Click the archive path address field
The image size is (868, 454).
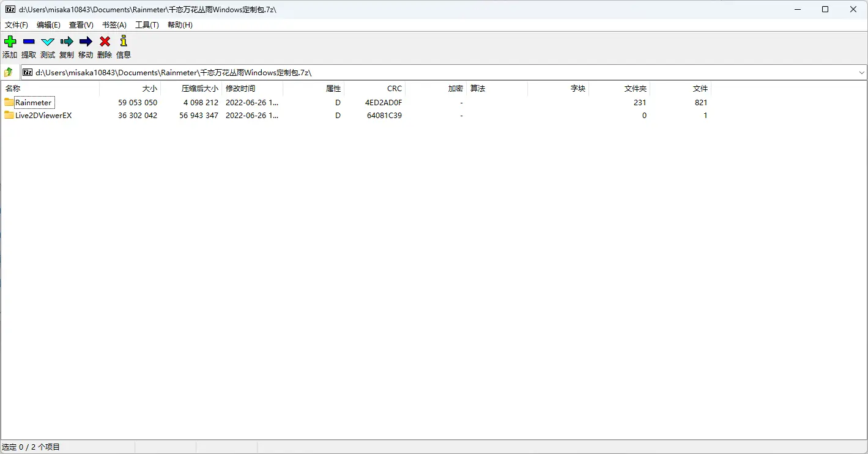point(428,72)
